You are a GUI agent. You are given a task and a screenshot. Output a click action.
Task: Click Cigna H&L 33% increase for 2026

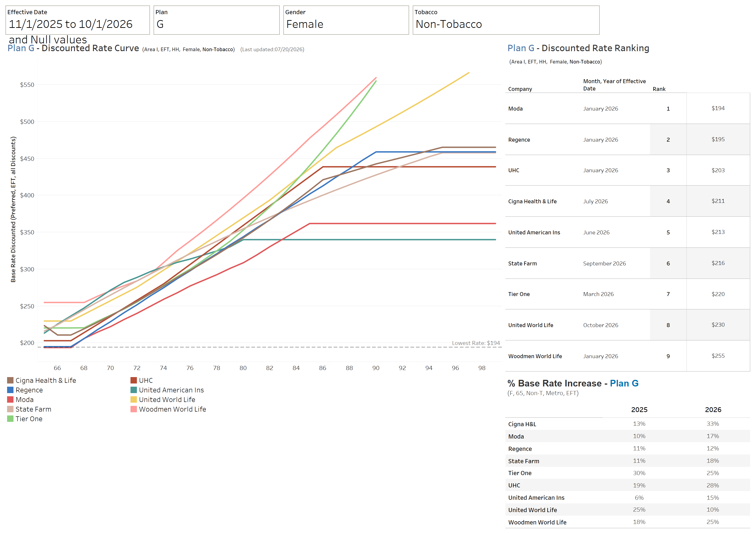(713, 424)
